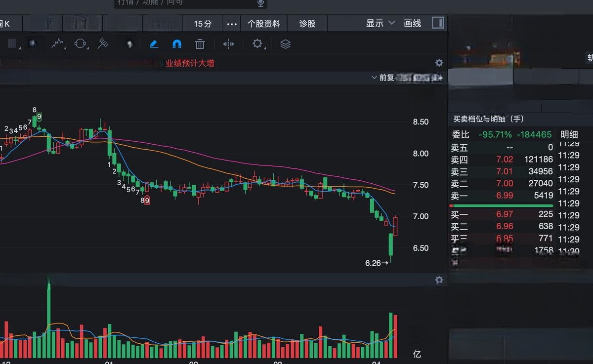Image resolution: width=593 pixels, height=364 pixels.
Task: Click the green 9 sequence marker at top
Action: pos(39,117)
